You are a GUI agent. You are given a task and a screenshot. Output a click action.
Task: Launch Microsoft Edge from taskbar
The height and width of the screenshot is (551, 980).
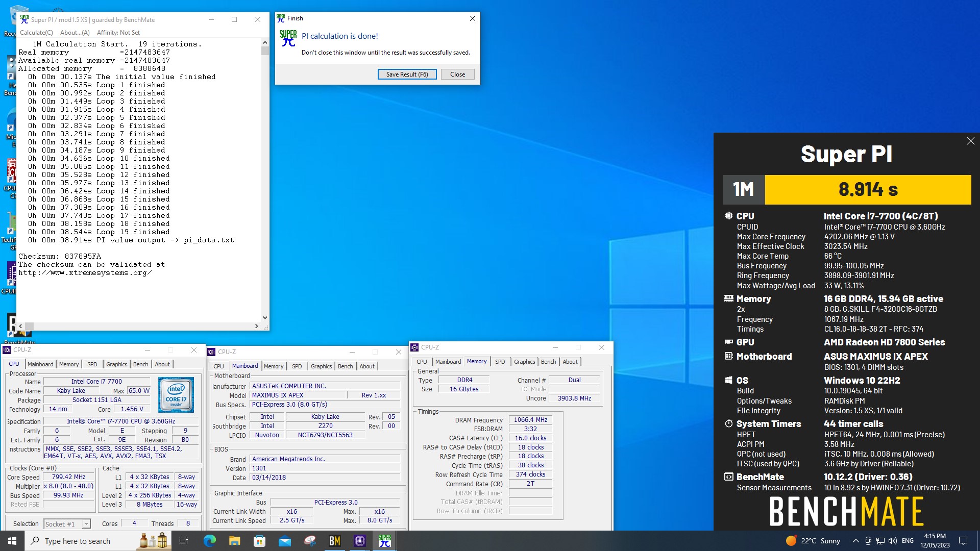(x=209, y=541)
